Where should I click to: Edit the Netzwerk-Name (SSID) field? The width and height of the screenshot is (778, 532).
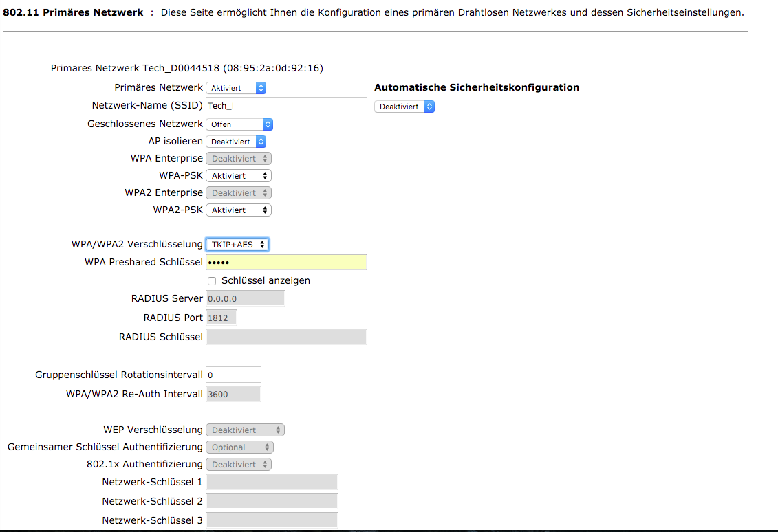(286, 106)
